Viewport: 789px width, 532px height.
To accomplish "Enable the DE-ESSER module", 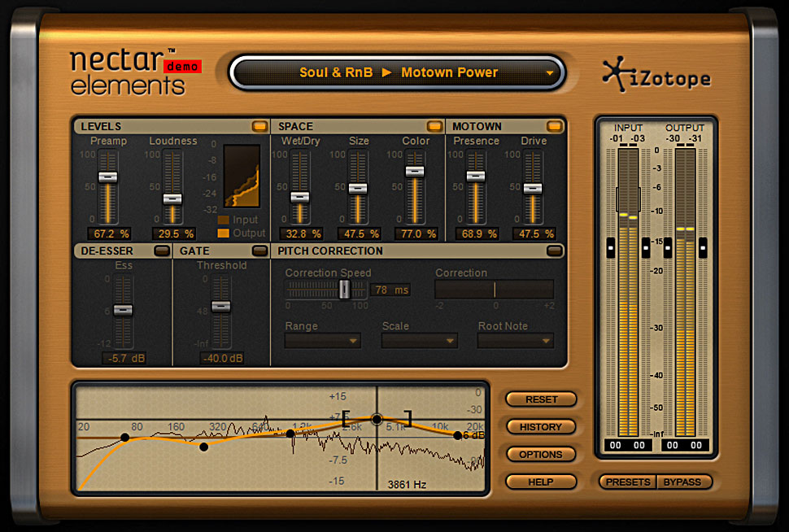I will pos(162,251).
